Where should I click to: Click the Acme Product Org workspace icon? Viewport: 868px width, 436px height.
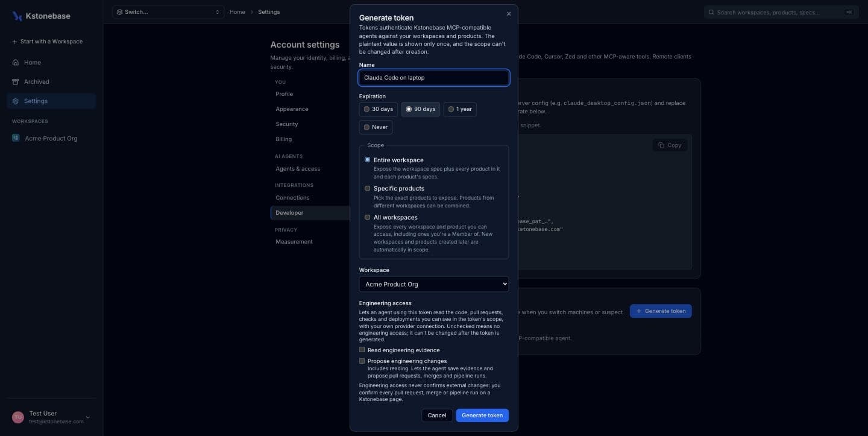pos(16,138)
